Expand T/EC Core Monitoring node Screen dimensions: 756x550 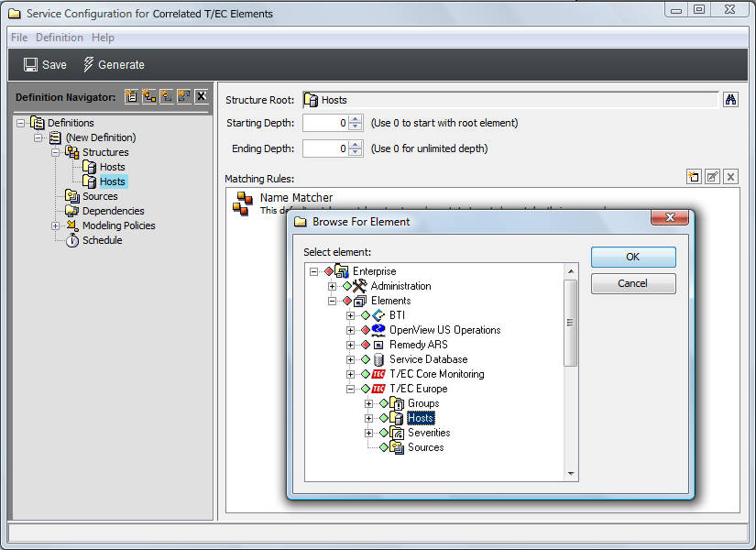click(x=351, y=374)
